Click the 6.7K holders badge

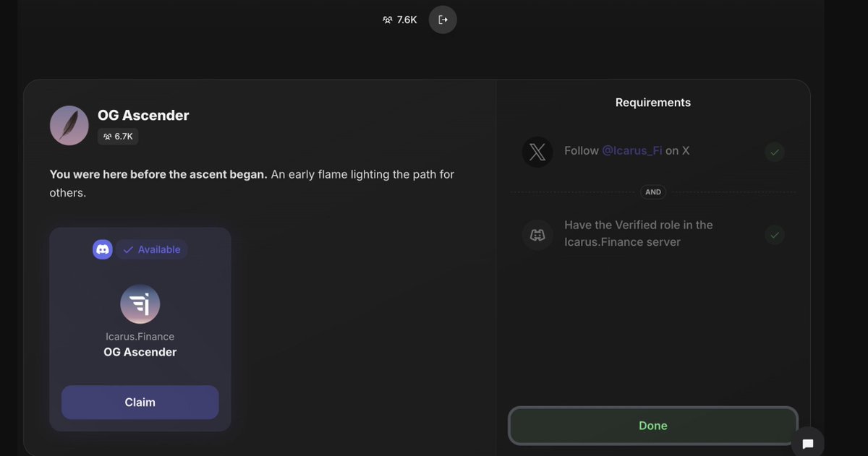[x=118, y=136]
